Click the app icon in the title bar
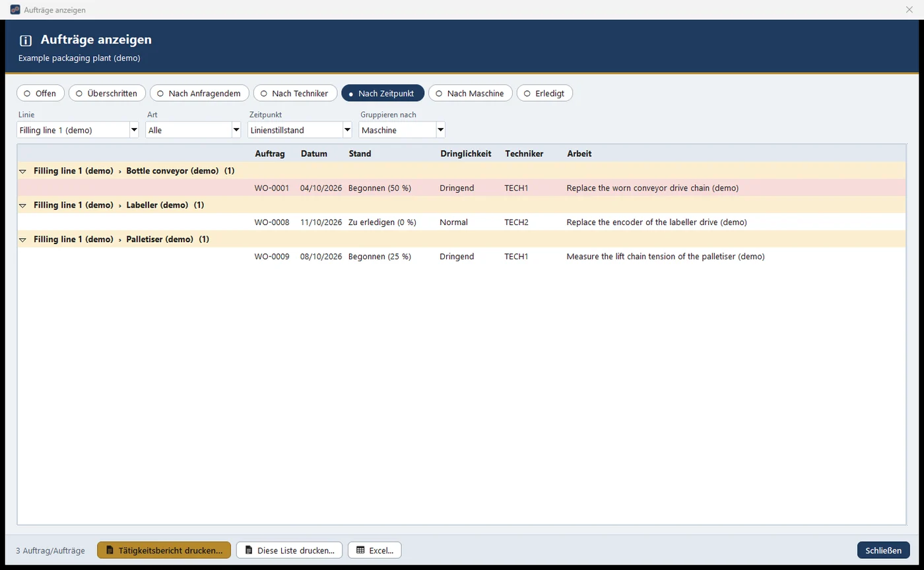Screen dimensions: 924x570 15,10
